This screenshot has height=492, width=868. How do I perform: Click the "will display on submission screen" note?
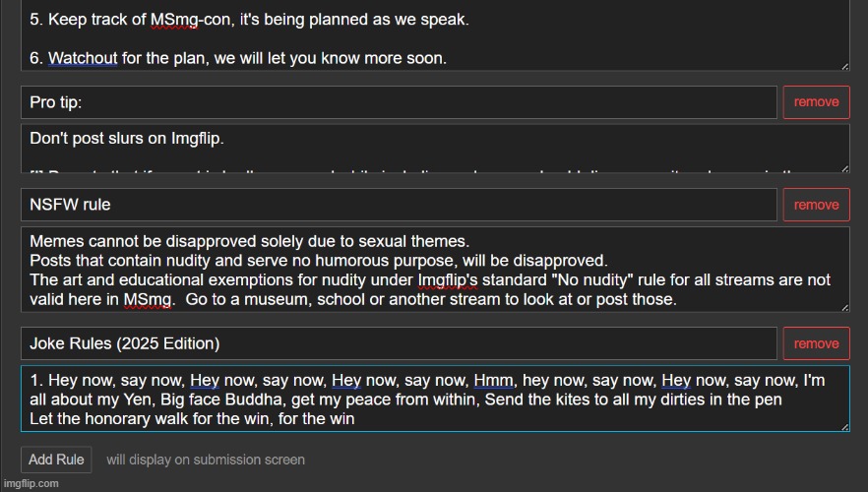(206, 460)
